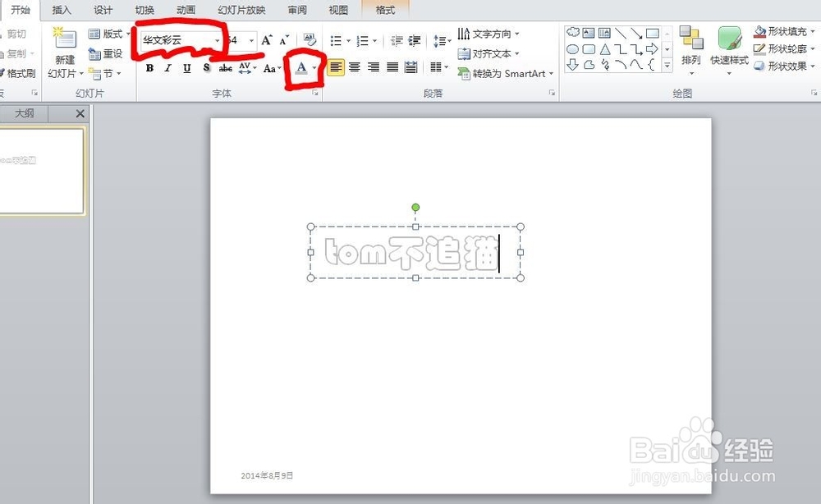Click 重设 reset slide button
The height and width of the screenshot is (504, 821).
106,54
